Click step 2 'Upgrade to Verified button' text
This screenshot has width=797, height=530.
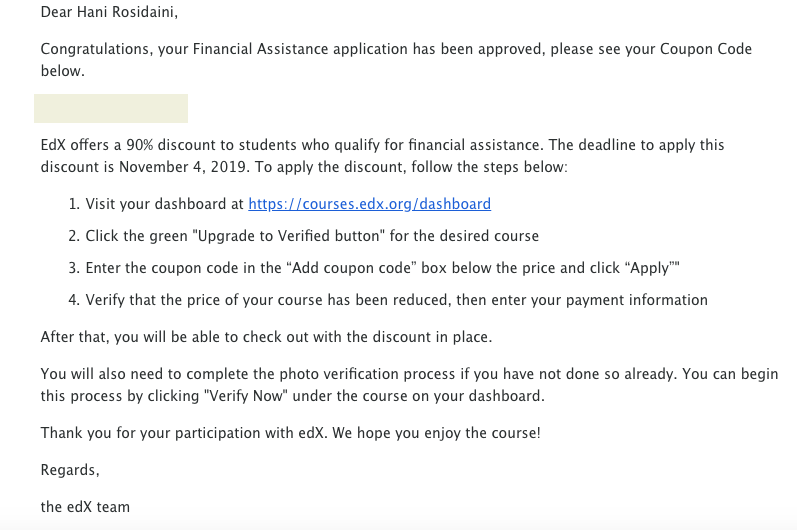pyautogui.click(x=288, y=236)
